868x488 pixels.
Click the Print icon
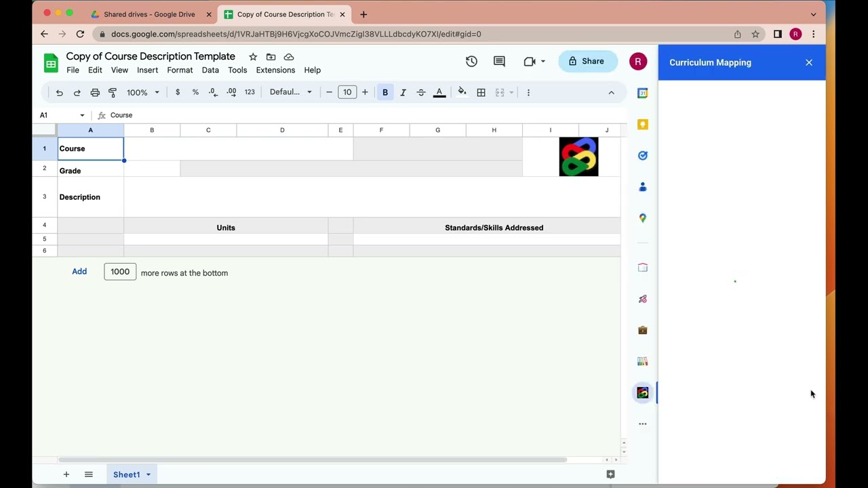point(95,92)
